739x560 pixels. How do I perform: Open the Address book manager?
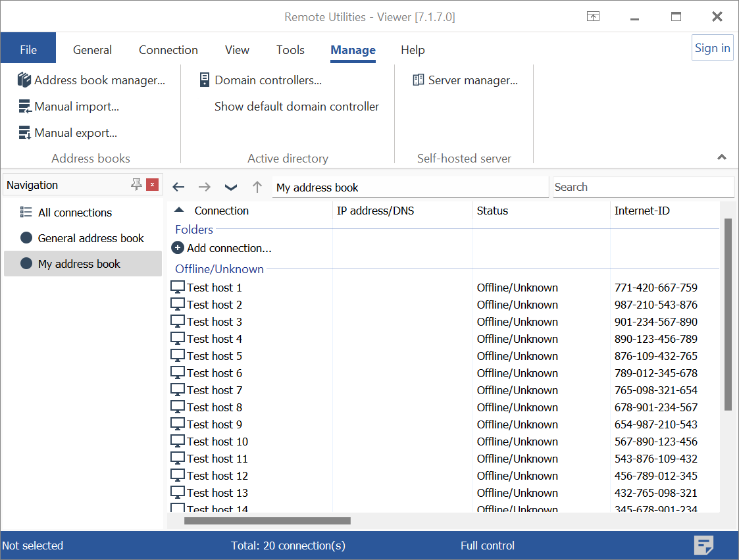[91, 80]
